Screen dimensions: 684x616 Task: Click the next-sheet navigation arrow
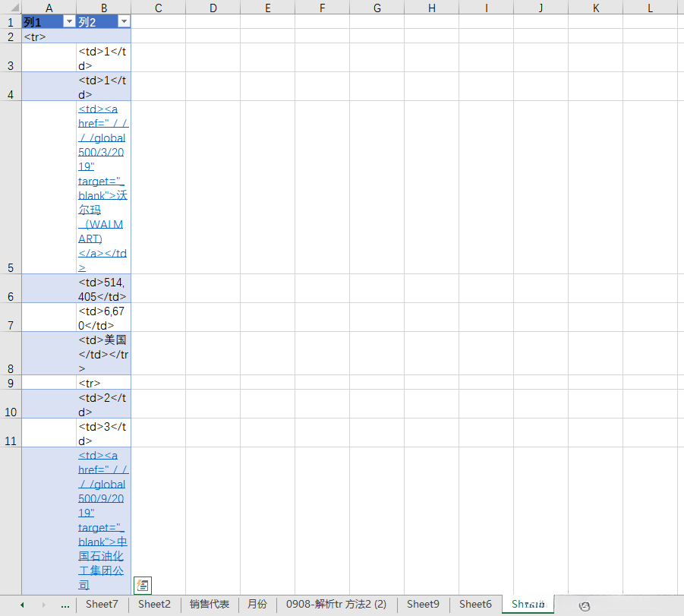43,605
